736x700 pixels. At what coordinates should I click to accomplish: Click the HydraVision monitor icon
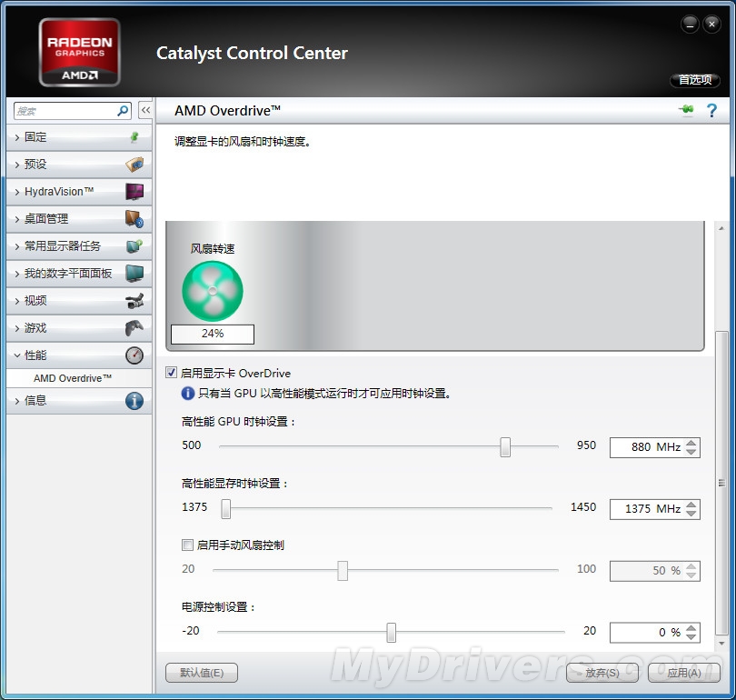pos(134,192)
